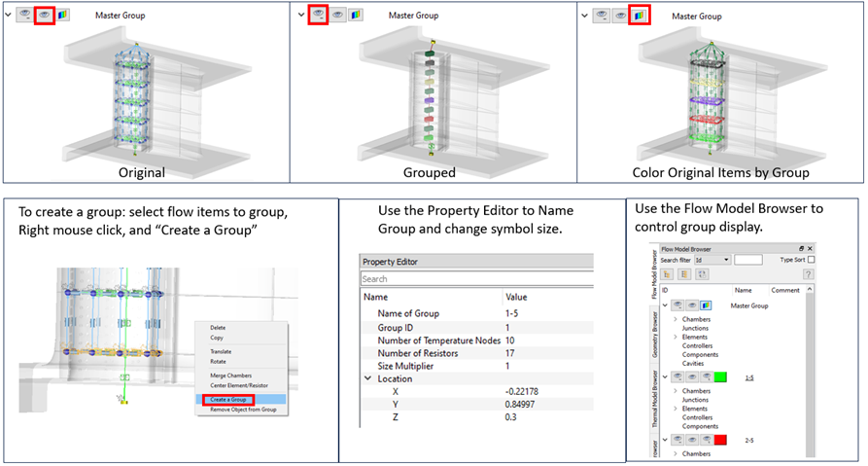The width and height of the screenshot is (868, 466).
Task: Close the Flow Model Browser panel
Action: (810, 249)
